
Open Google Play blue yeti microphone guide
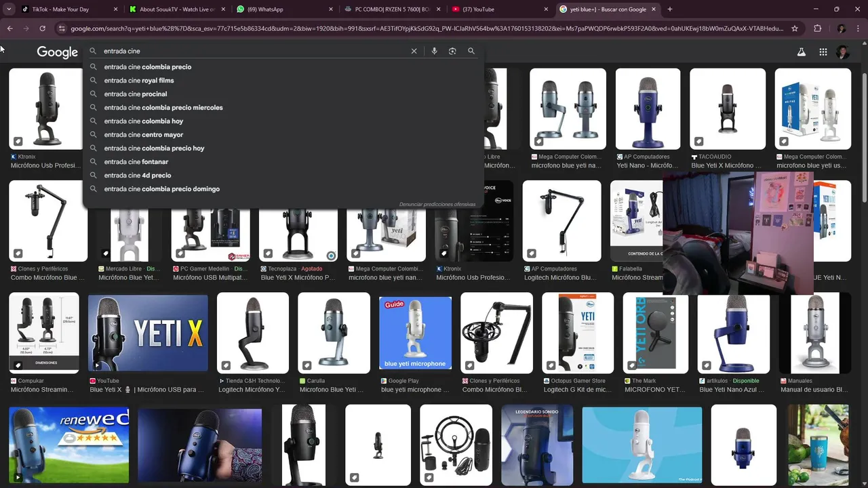(415, 333)
